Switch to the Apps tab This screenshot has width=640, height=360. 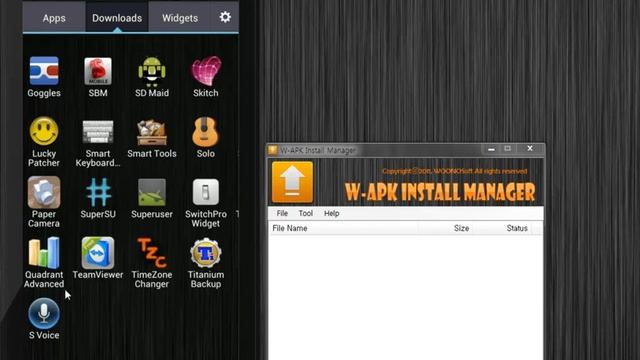point(54,18)
